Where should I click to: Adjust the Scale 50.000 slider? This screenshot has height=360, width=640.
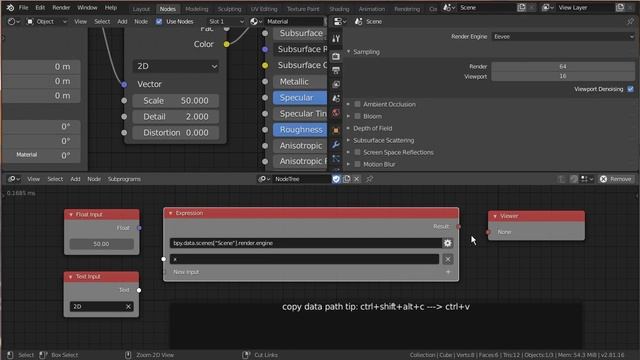click(176, 100)
